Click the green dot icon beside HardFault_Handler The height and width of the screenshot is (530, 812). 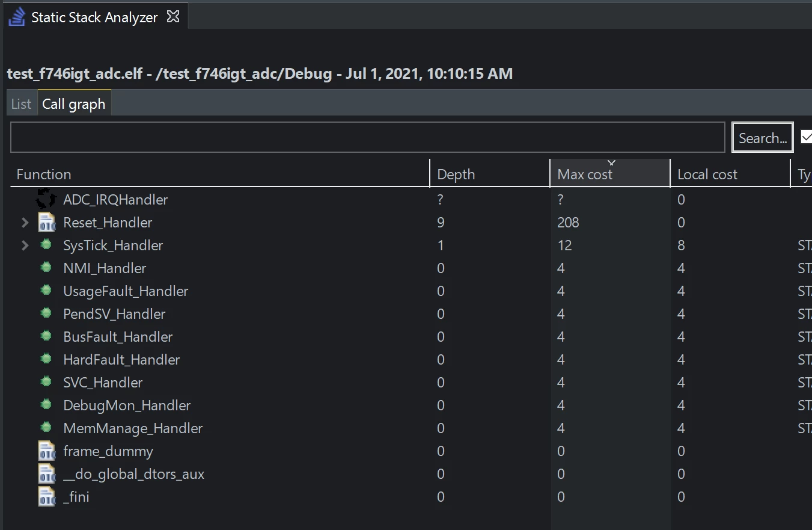[46, 359]
